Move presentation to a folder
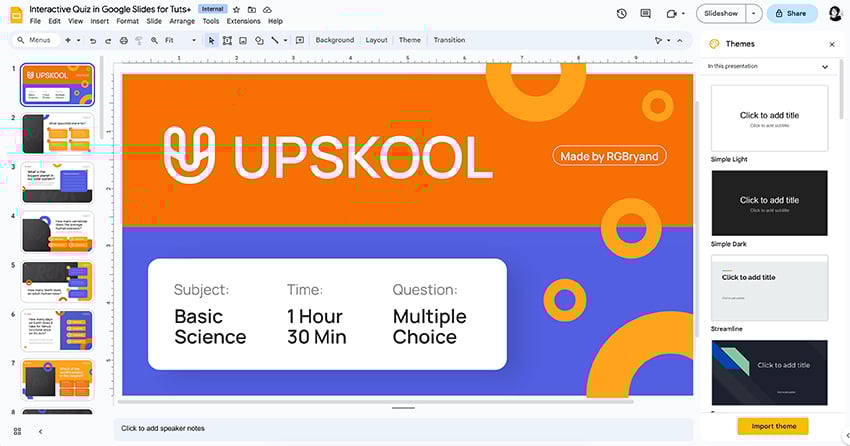 click(x=252, y=10)
